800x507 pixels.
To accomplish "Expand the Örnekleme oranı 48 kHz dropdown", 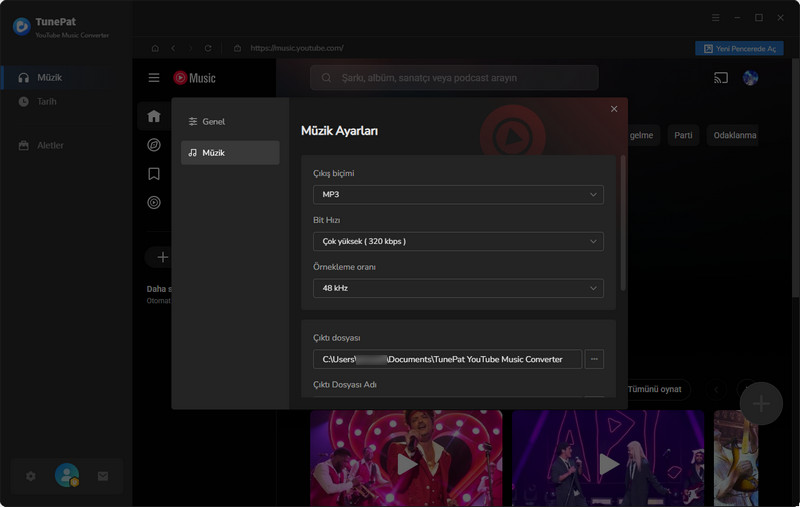I will tap(457, 288).
